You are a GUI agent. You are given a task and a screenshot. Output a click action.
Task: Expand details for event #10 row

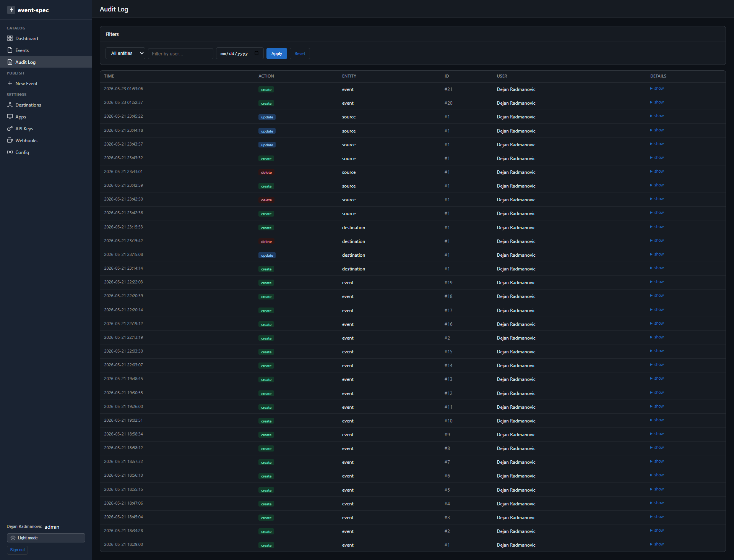tap(657, 420)
